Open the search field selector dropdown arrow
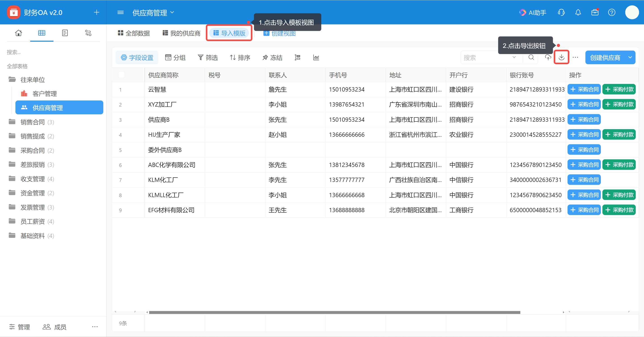The image size is (644, 337). [x=514, y=57]
